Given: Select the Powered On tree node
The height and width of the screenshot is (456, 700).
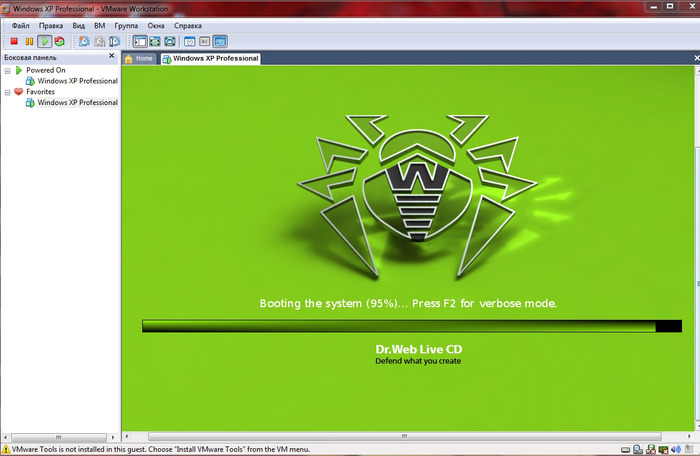Looking at the screenshot, I should 46,70.
